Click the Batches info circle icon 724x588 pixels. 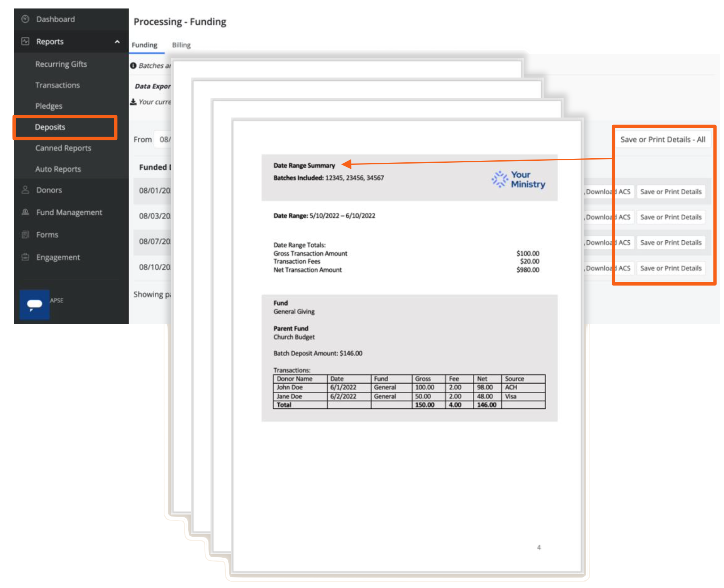pos(133,65)
